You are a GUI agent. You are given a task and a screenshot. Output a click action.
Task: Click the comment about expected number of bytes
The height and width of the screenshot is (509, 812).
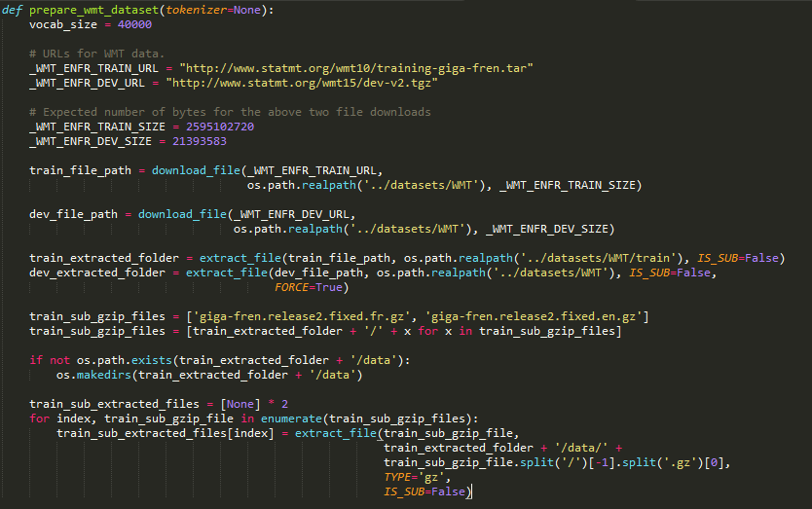[230, 112]
